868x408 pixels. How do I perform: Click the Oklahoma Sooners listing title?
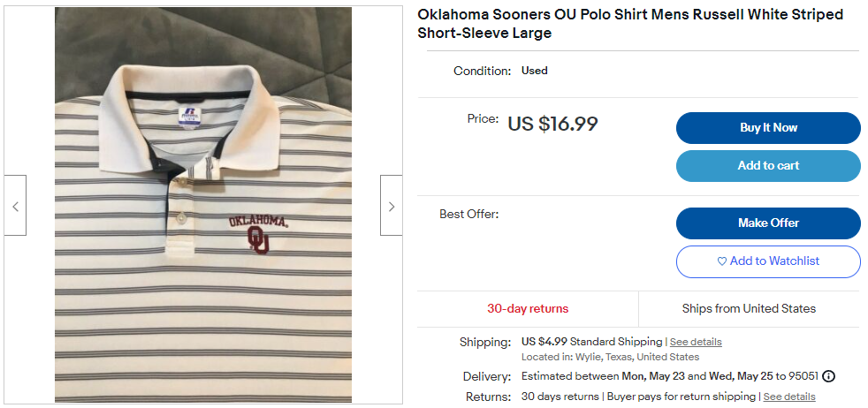[630, 24]
